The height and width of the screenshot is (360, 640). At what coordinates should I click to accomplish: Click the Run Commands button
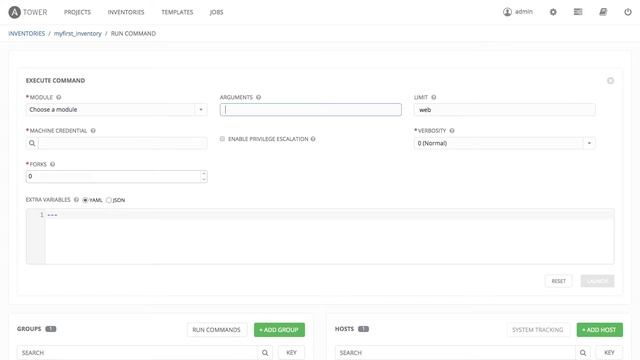tap(216, 330)
